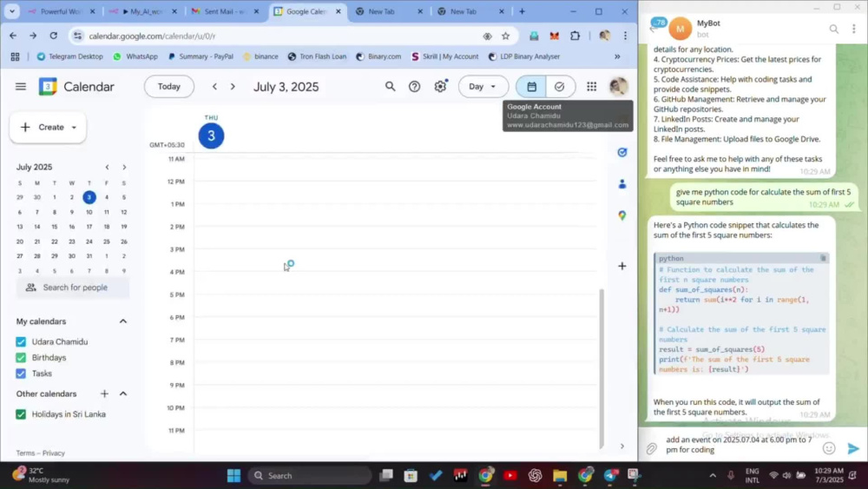This screenshot has width=868, height=489.
Task: Open the Day view dropdown
Action: (483, 86)
